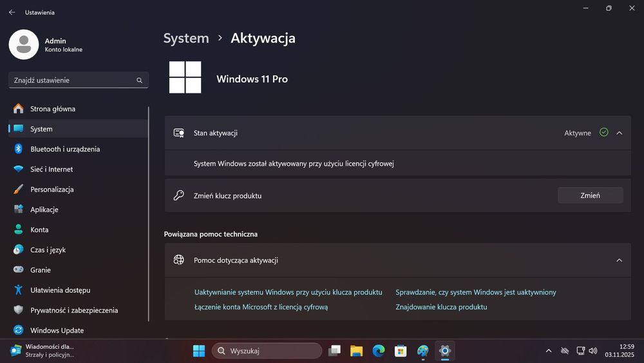Open Windows Update settings
This screenshot has height=363, width=644.
78,330
